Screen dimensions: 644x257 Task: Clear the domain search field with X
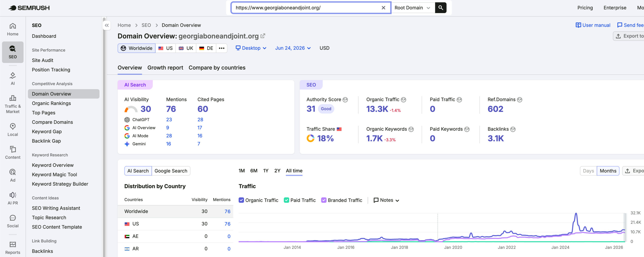point(383,8)
